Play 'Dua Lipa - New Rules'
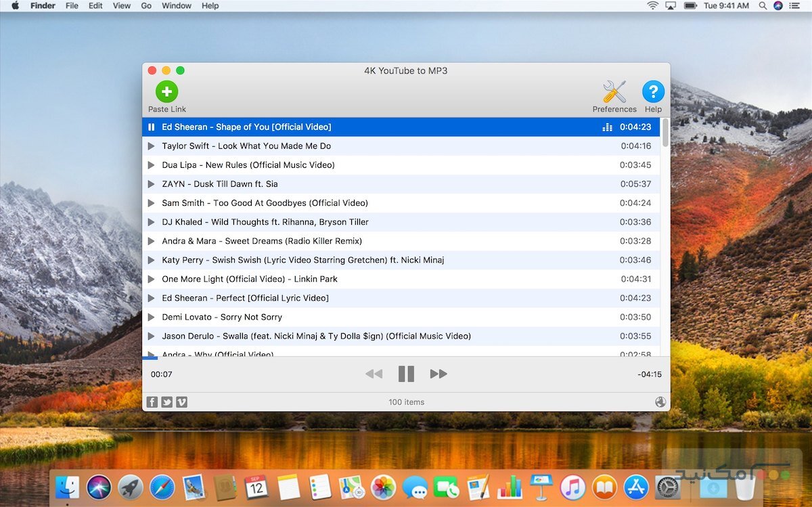The width and height of the screenshot is (812, 507). (151, 164)
